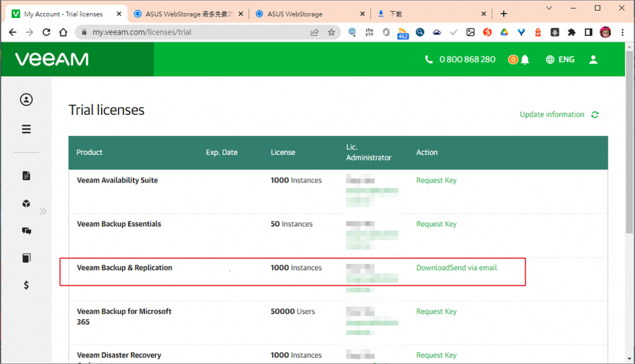The height and width of the screenshot is (364, 635).
Task: Open the chat bubbles icon in the sidebar
Action: (26, 231)
